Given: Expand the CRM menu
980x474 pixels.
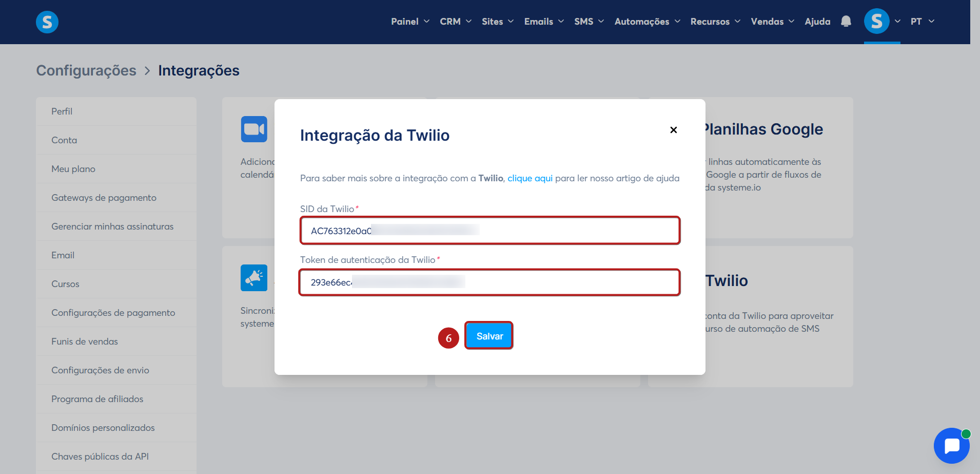Looking at the screenshot, I should pos(456,22).
